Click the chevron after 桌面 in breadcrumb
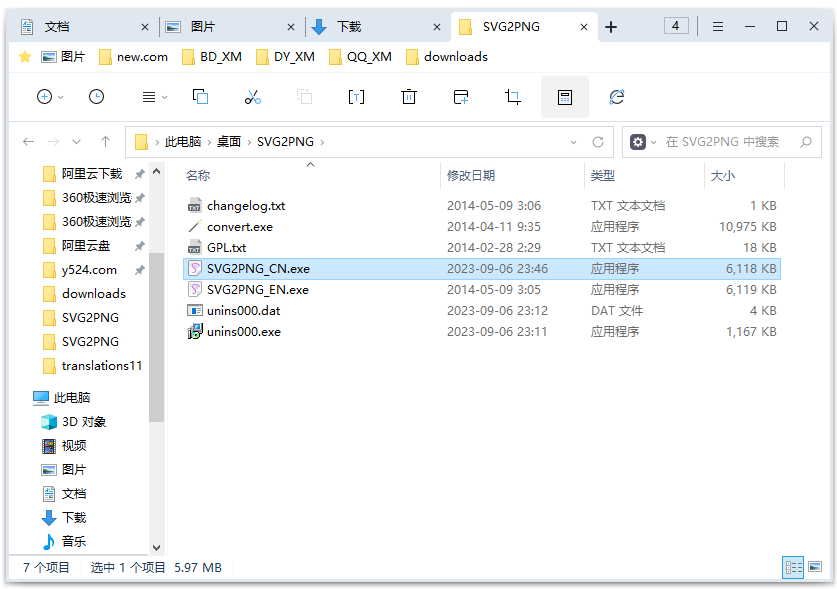Image resolution: width=837 pixels, height=589 pixels. [249, 142]
